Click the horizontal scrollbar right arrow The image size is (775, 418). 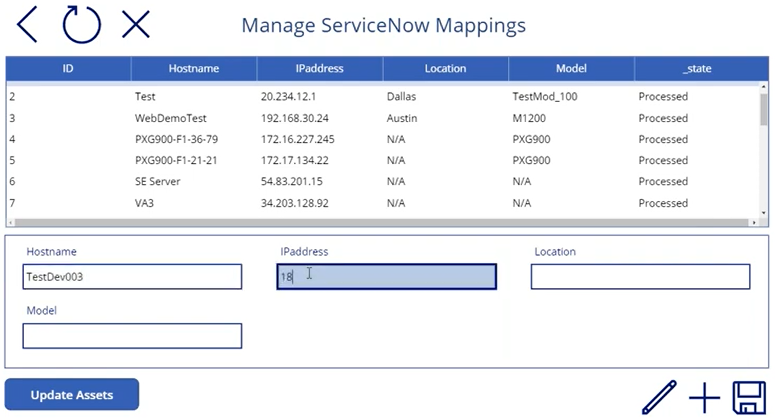point(754,223)
